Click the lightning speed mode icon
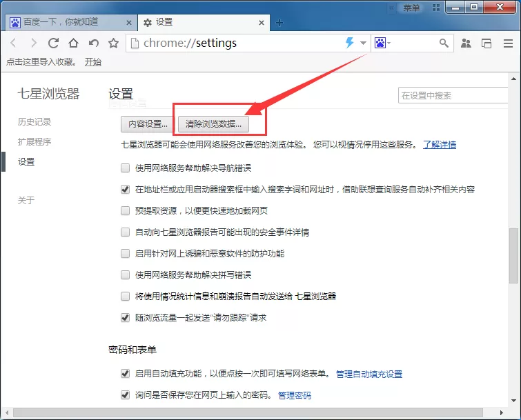 pos(350,43)
